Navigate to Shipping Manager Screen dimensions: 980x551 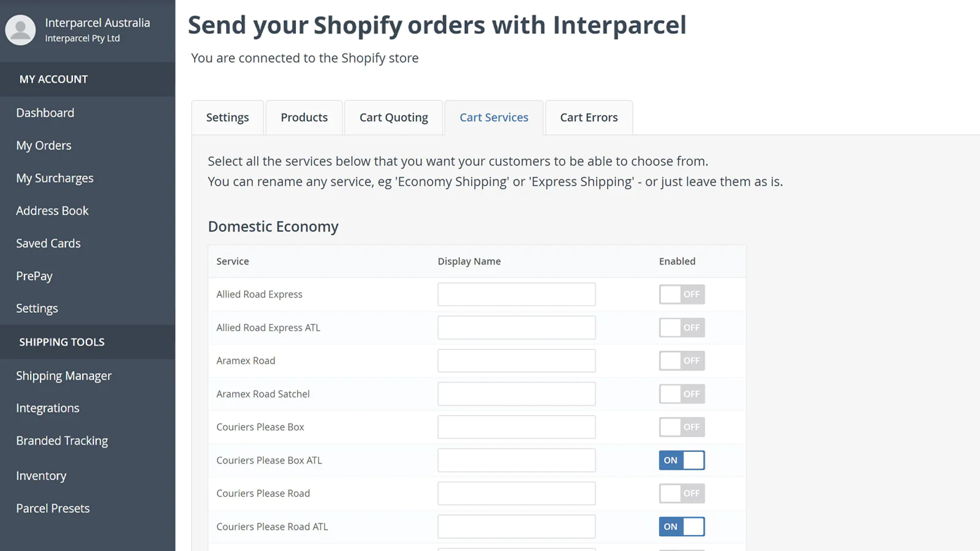pyautogui.click(x=64, y=376)
